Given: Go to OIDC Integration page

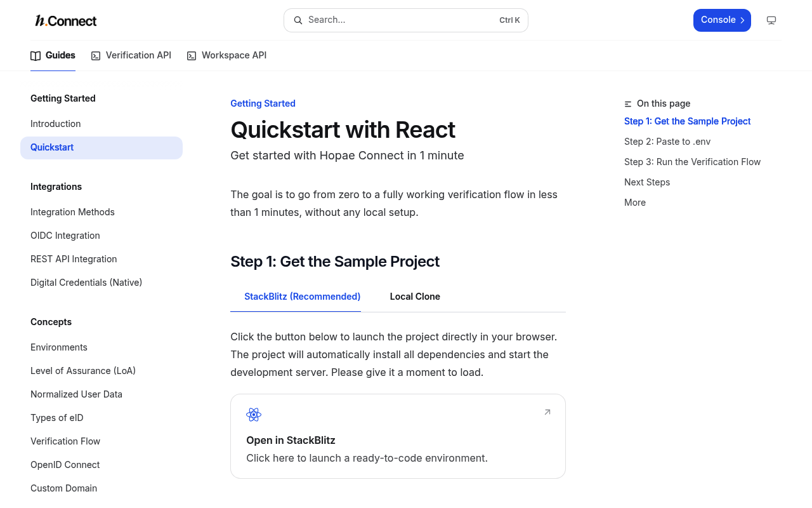Looking at the screenshot, I should pos(101,236).
